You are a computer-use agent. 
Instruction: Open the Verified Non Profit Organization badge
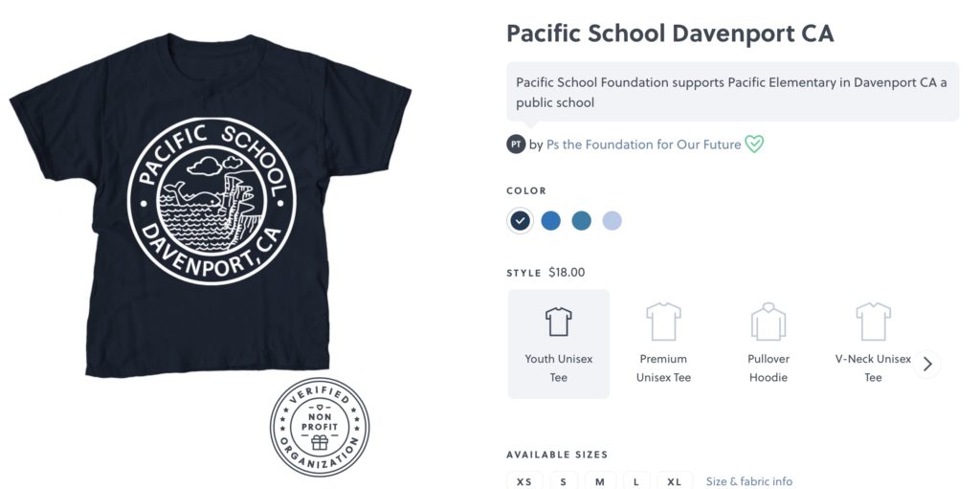[320, 427]
